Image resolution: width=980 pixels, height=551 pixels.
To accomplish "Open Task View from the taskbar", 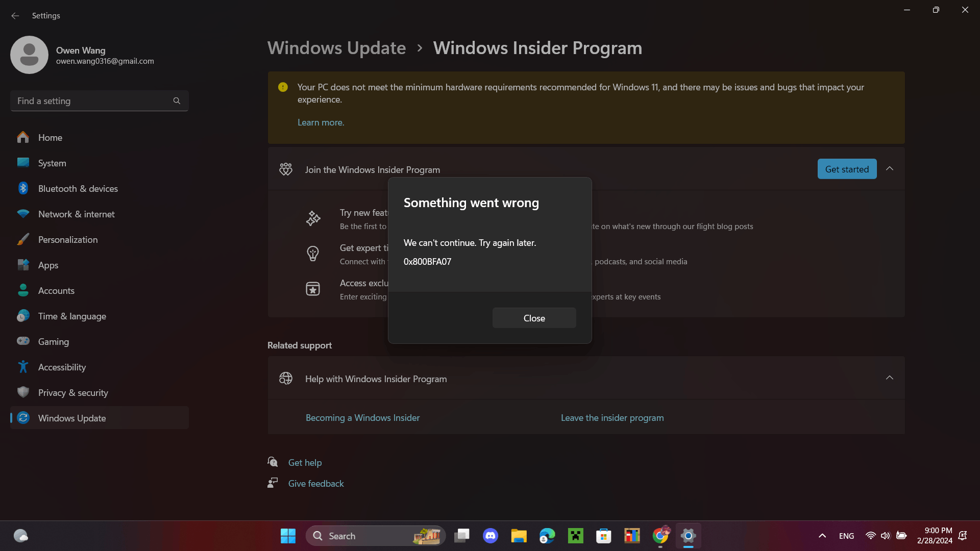I will 462,536.
